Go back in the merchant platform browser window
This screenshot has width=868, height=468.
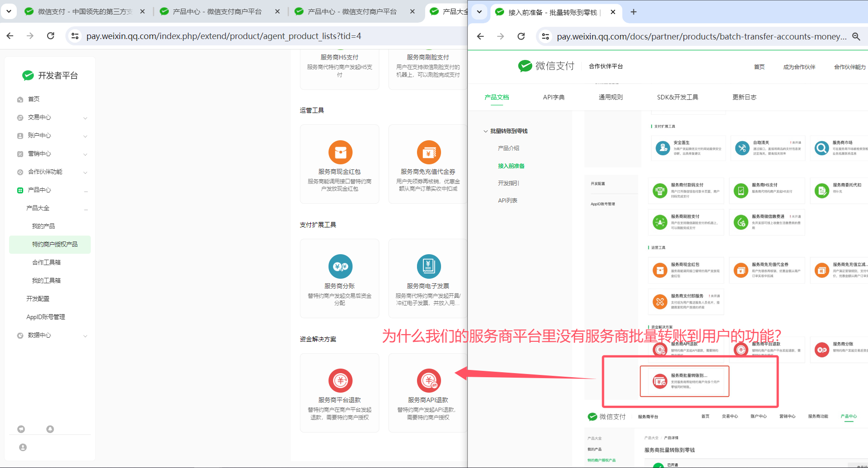[10, 36]
